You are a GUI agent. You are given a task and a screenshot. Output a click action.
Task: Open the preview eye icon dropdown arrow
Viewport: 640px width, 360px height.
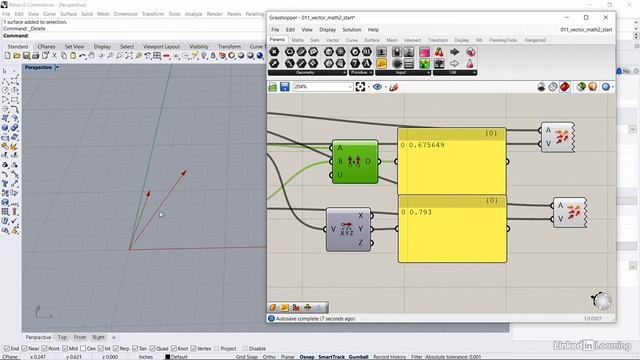tap(386, 87)
